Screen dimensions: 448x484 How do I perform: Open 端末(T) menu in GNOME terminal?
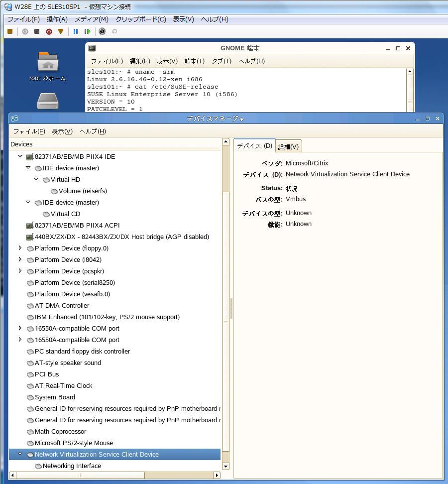click(x=194, y=61)
